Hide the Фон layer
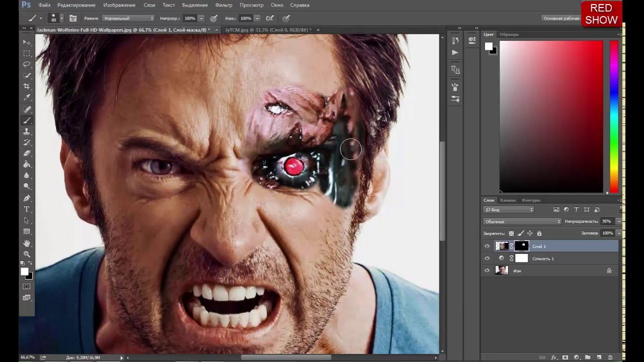The width and height of the screenshot is (644, 362). [487, 270]
